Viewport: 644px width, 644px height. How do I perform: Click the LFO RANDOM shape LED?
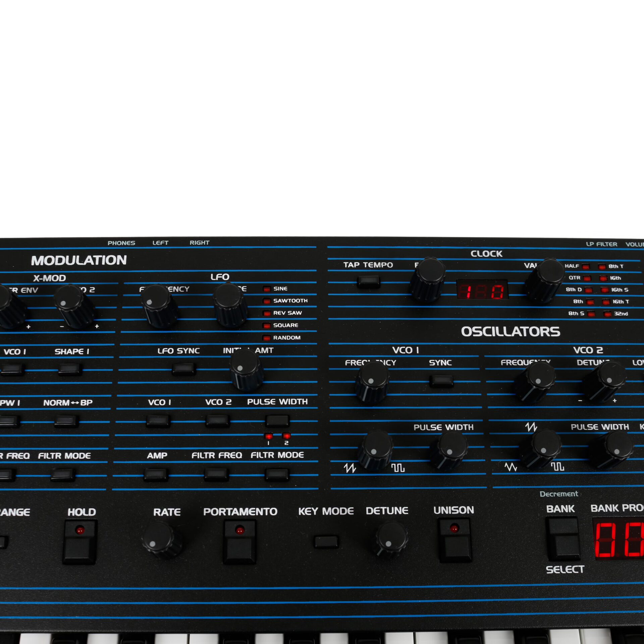click(267, 338)
